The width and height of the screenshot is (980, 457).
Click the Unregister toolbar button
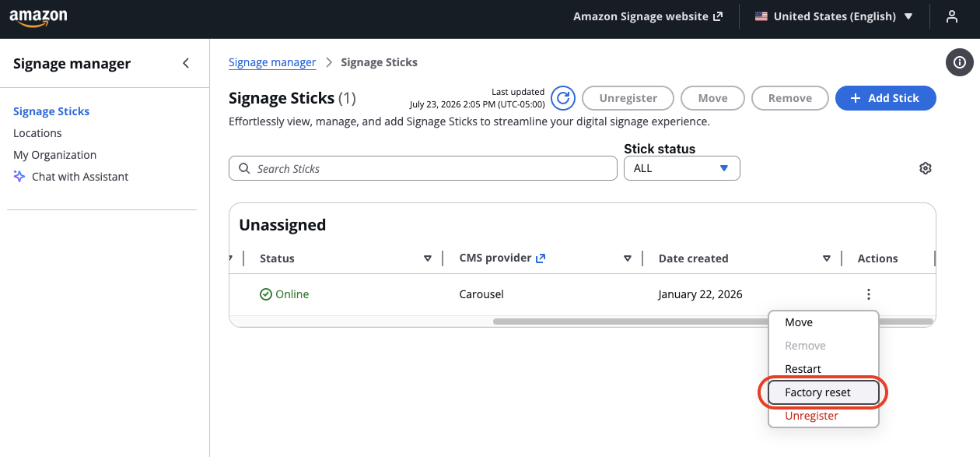(628, 98)
